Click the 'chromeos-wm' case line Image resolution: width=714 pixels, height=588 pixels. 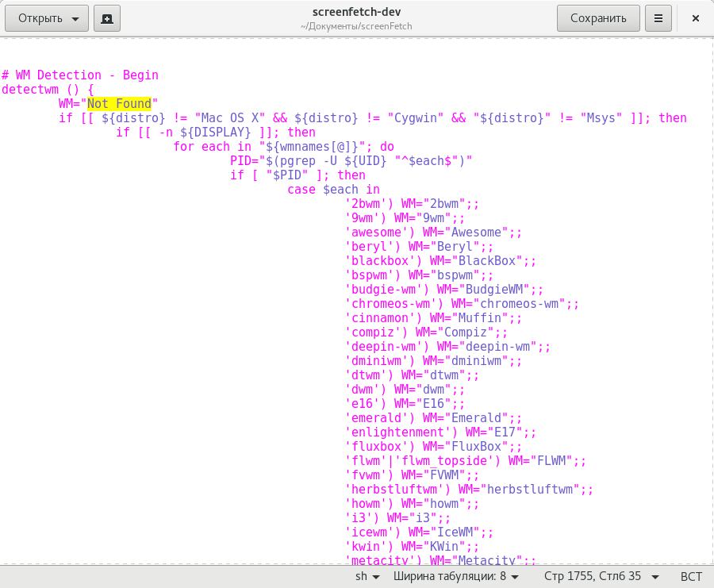click(463, 304)
